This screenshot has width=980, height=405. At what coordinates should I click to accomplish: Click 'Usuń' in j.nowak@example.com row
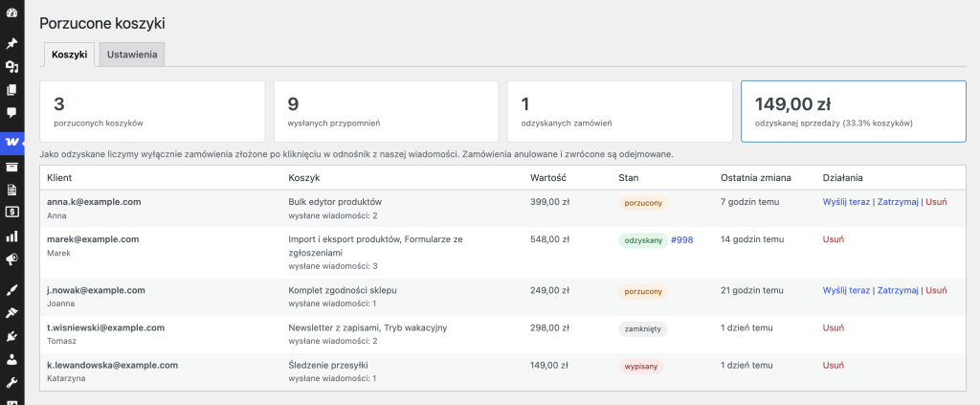click(x=936, y=290)
